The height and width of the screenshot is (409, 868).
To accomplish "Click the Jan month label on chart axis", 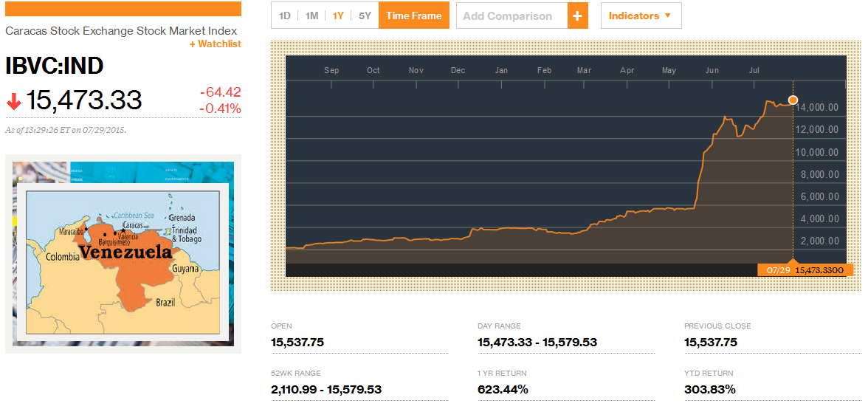I will tap(502, 70).
